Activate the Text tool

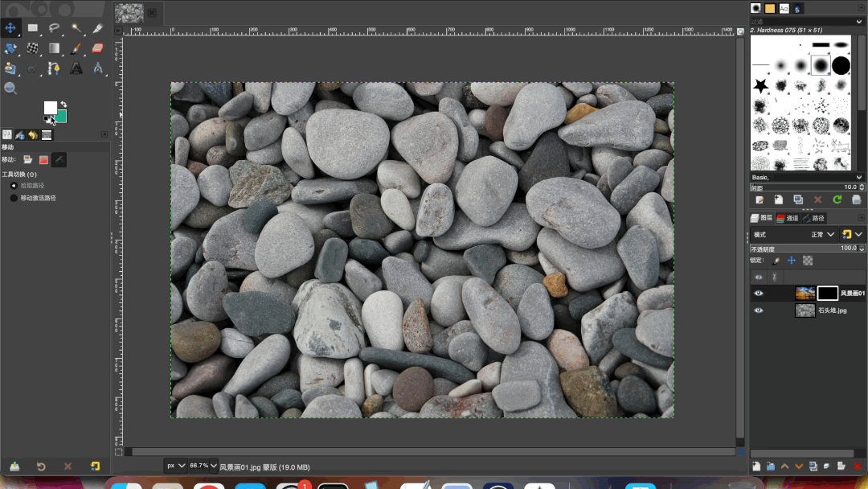[76, 68]
